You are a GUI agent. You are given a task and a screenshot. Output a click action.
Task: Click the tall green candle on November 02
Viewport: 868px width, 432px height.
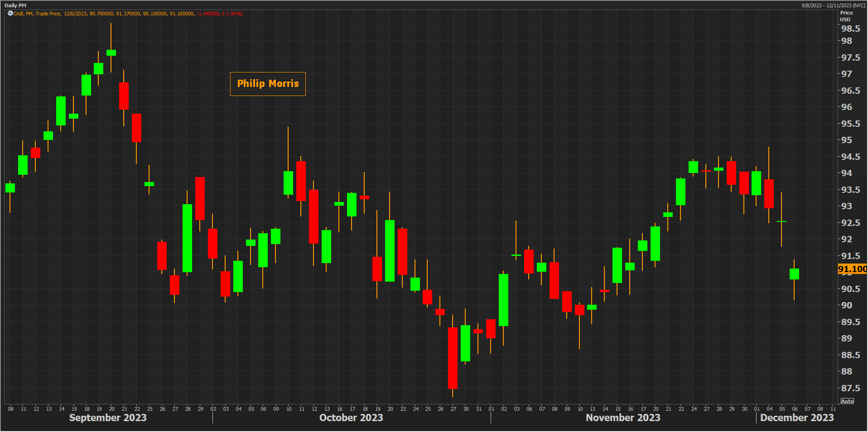coord(503,300)
